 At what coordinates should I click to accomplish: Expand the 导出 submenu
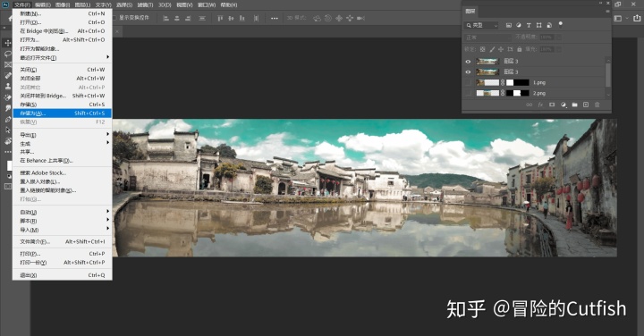click(x=62, y=135)
